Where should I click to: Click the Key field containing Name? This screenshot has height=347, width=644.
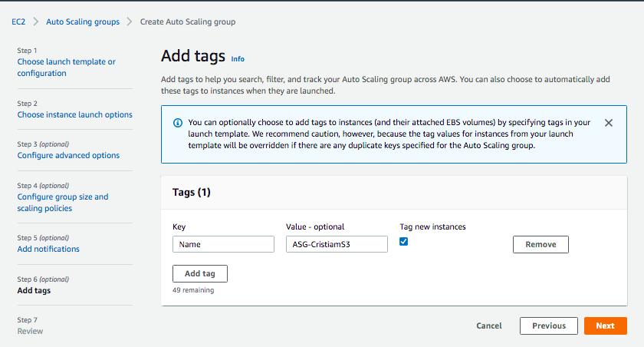223,244
